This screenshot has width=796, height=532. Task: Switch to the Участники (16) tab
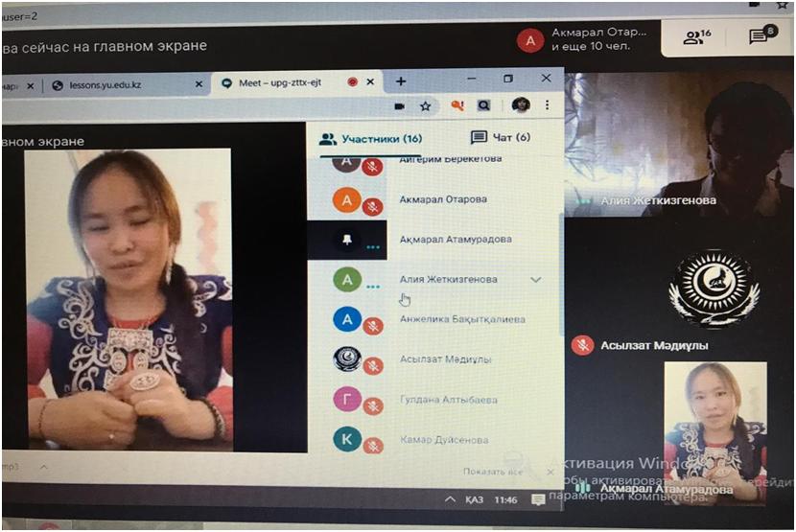tap(372, 139)
